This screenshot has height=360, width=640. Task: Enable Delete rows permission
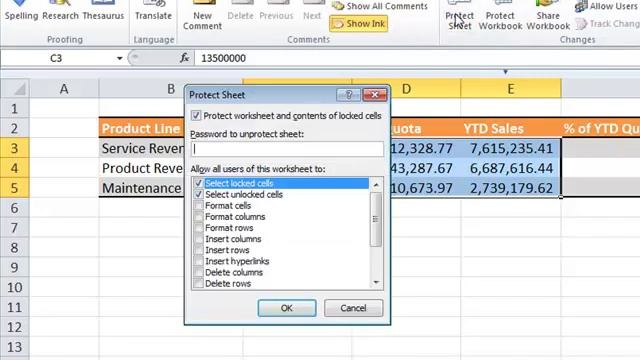tap(198, 283)
